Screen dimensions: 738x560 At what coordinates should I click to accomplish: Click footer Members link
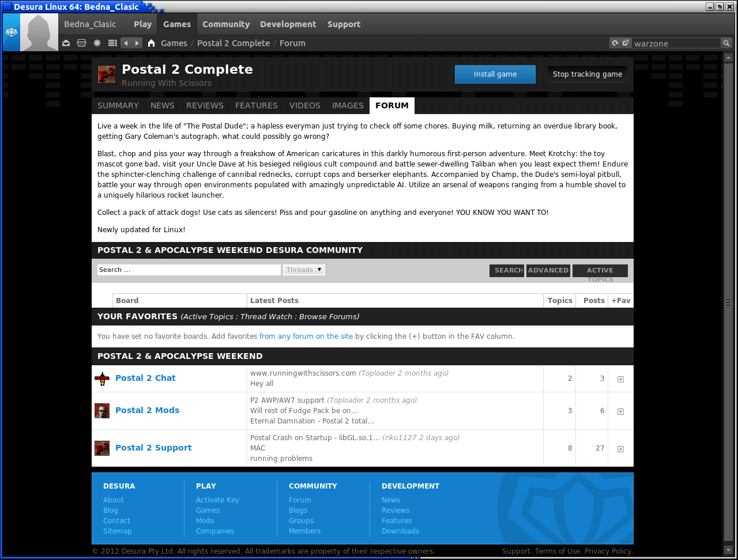(304, 531)
